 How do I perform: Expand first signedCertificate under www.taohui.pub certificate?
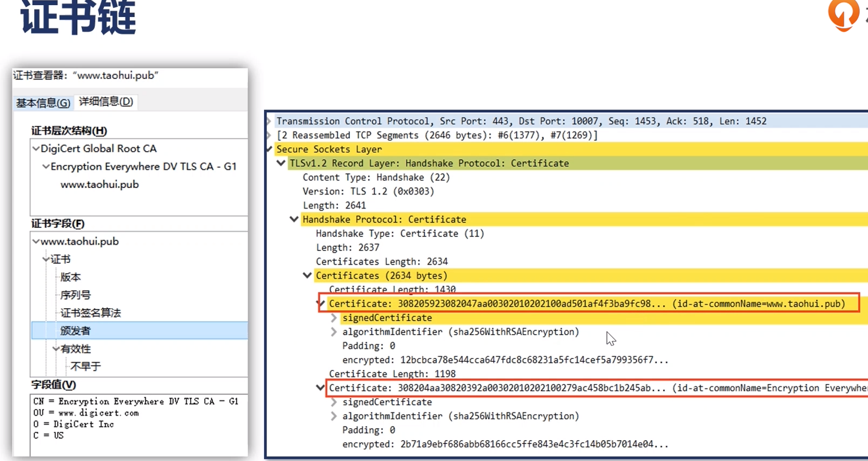[334, 318]
